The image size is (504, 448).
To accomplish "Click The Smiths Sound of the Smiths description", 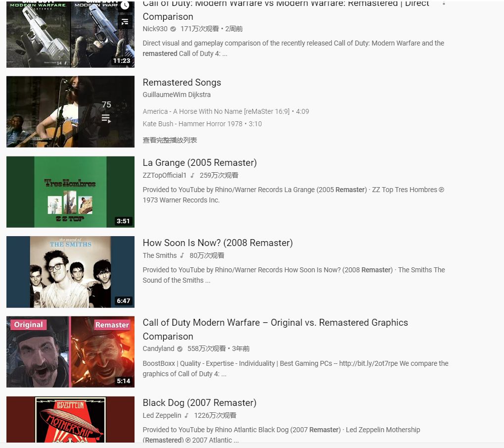I will pyautogui.click(x=294, y=275).
